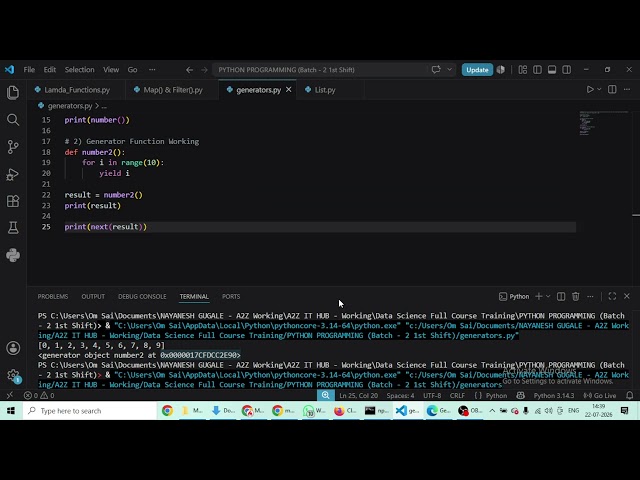Image resolution: width=640 pixels, height=480 pixels.
Task: Close the generators.py tab
Action: 289,89
